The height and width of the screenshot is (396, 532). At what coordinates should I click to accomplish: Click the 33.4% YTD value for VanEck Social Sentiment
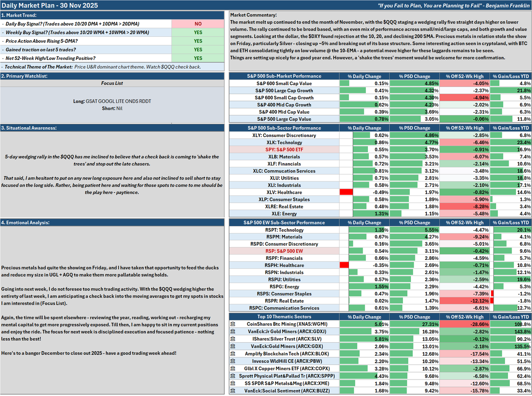click(511, 391)
